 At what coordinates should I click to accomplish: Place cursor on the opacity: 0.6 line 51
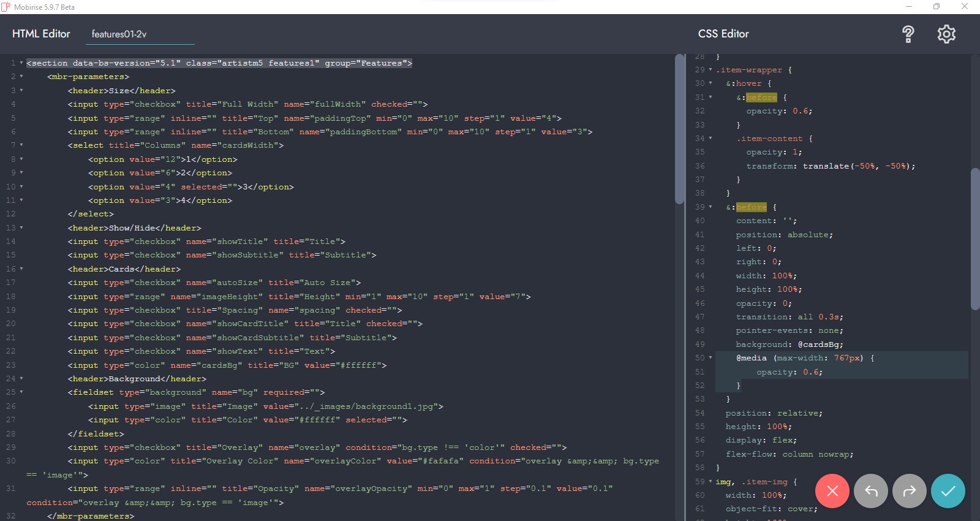click(x=789, y=372)
